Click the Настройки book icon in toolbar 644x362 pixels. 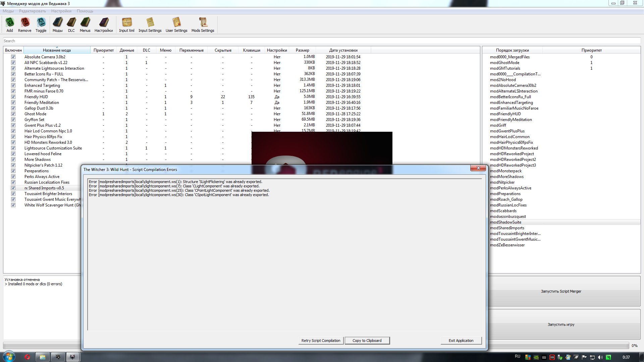[104, 25]
